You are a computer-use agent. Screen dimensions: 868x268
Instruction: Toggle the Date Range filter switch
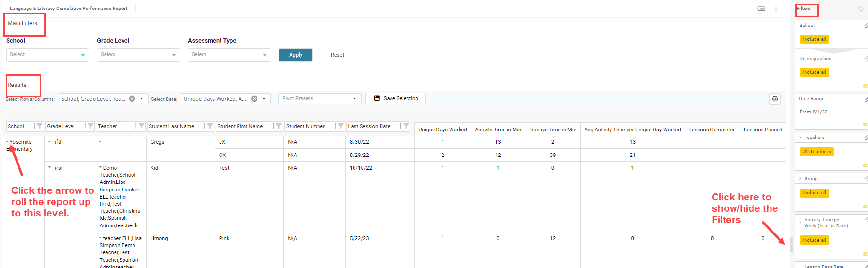click(x=865, y=125)
